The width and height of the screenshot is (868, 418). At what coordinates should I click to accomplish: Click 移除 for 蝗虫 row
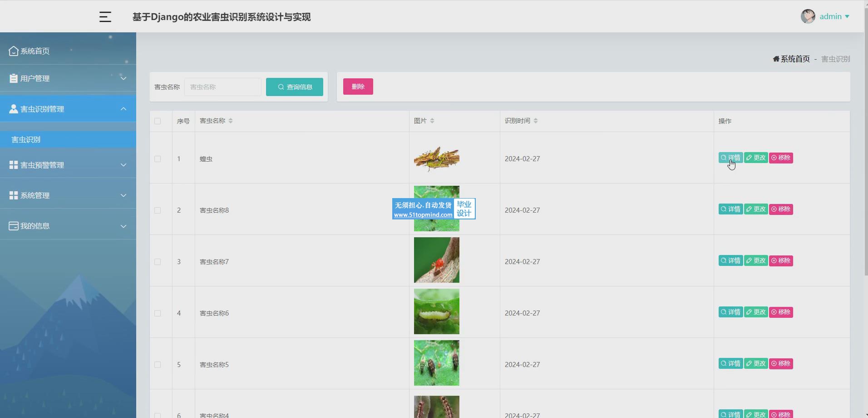click(x=781, y=158)
